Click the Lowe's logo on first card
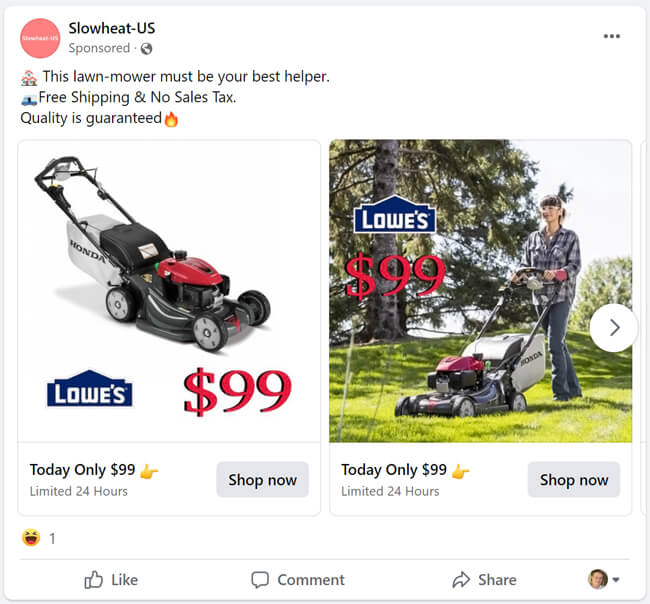Screen dimensions: 650x604 pyautogui.click(x=90, y=388)
